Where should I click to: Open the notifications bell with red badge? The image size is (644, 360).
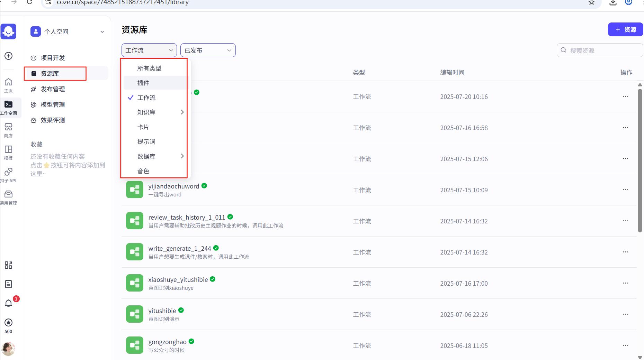pos(8,303)
